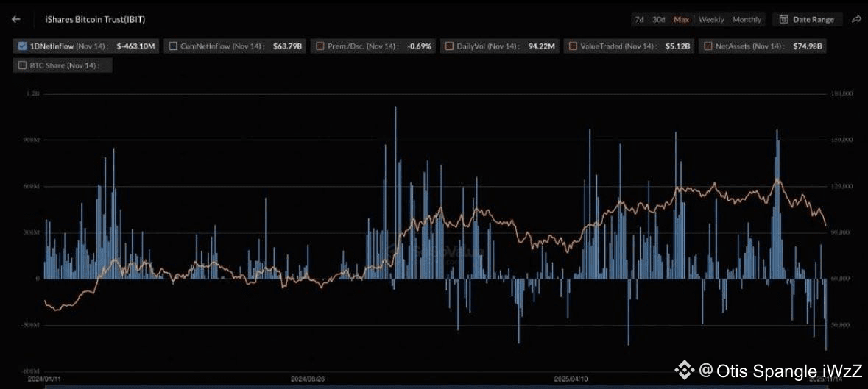Click the 600M left axis label
Screen dimensions: 868x389
(32, 187)
